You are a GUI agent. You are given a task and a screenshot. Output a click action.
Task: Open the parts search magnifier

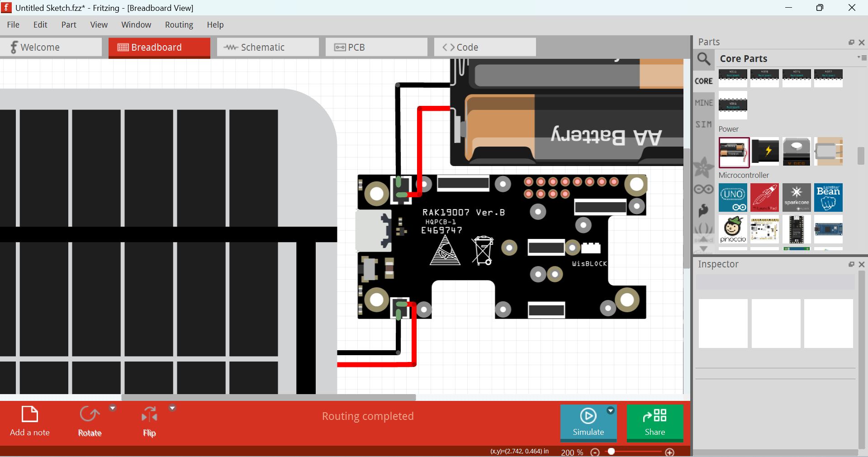[703, 59]
